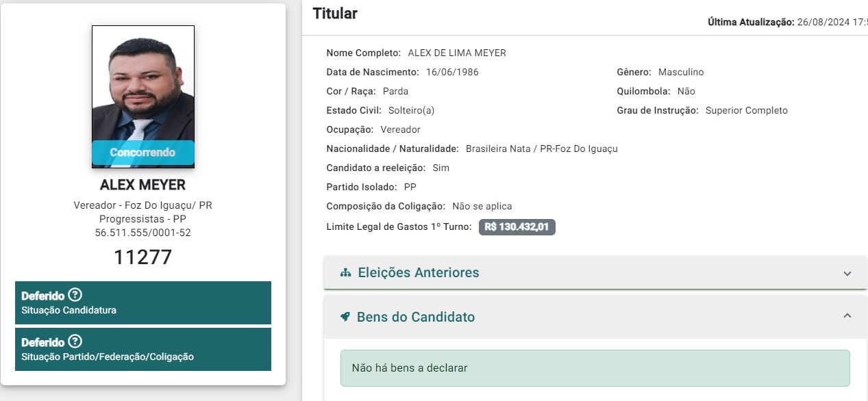868x401 pixels.
Task: Click help icon beside Situação Candidatura Deferido
Action: [75, 296]
